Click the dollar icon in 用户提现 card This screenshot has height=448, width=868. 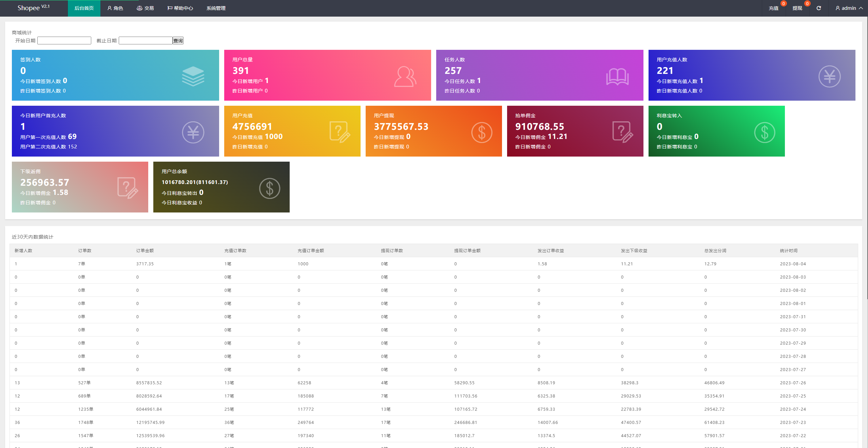(482, 133)
